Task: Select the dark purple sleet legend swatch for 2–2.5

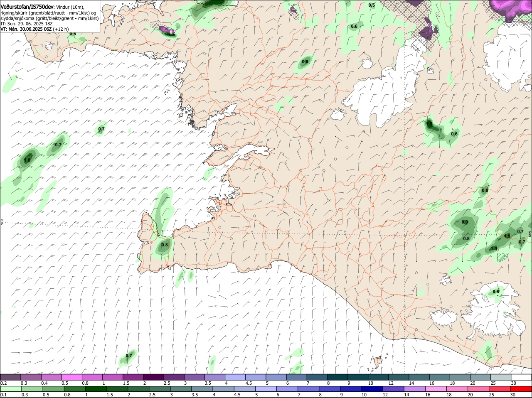Action: point(154,377)
